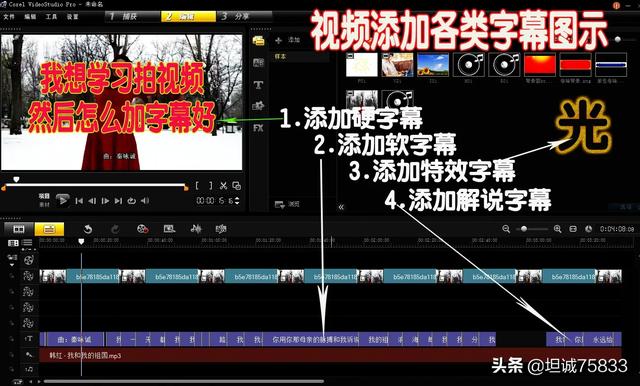Click the Music track note icon
Image resolution: width=640 pixels, height=386 pixels.
coord(29,369)
